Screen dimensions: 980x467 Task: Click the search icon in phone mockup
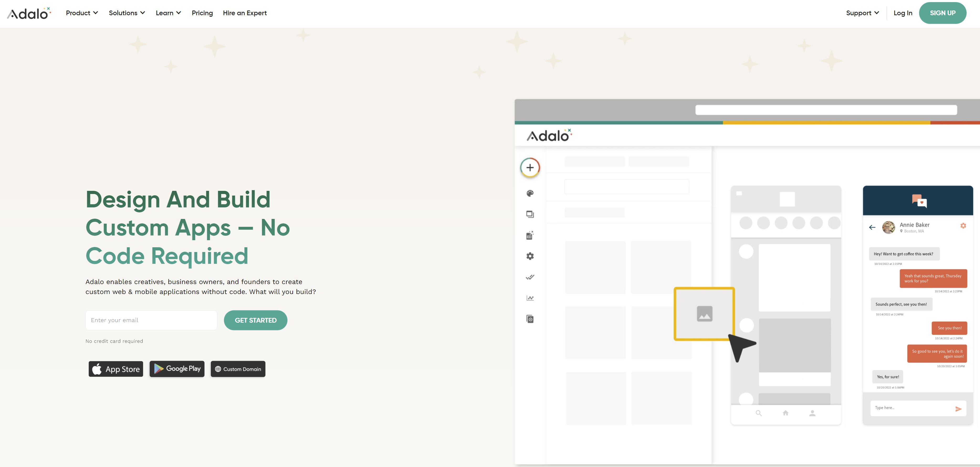[759, 413]
